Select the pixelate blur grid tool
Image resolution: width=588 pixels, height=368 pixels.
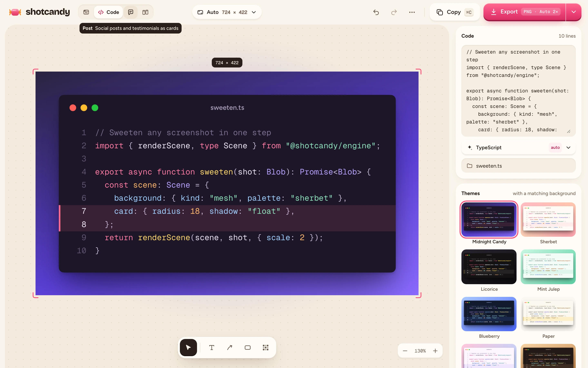tap(266, 348)
